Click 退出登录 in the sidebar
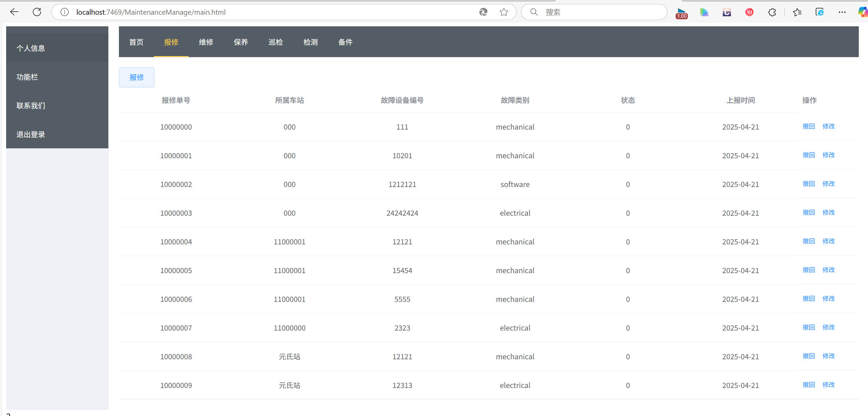The height and width of the screenshot is (416, 868). (31, 134)
